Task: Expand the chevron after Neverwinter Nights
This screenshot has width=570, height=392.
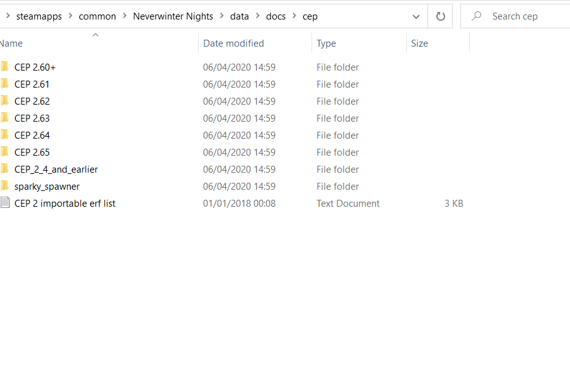Action: [x=222, y=16]
